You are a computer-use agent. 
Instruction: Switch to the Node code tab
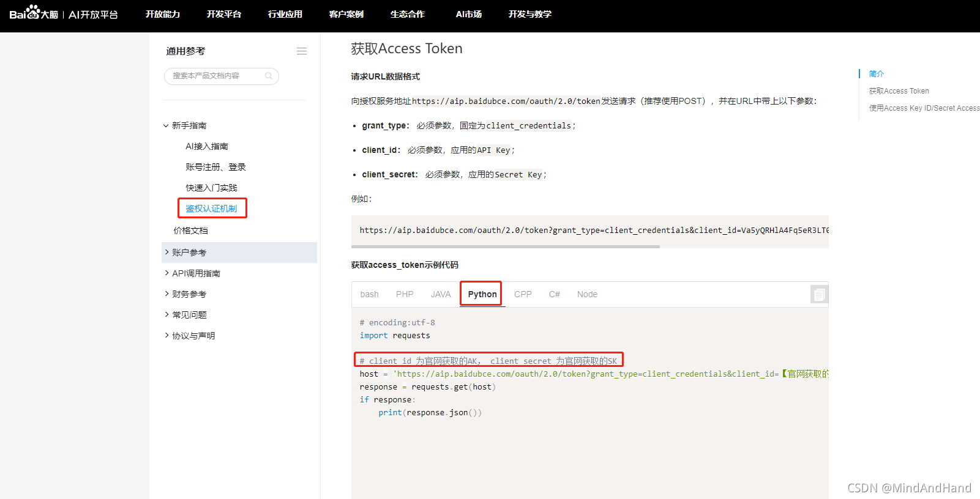click(587, 294)
